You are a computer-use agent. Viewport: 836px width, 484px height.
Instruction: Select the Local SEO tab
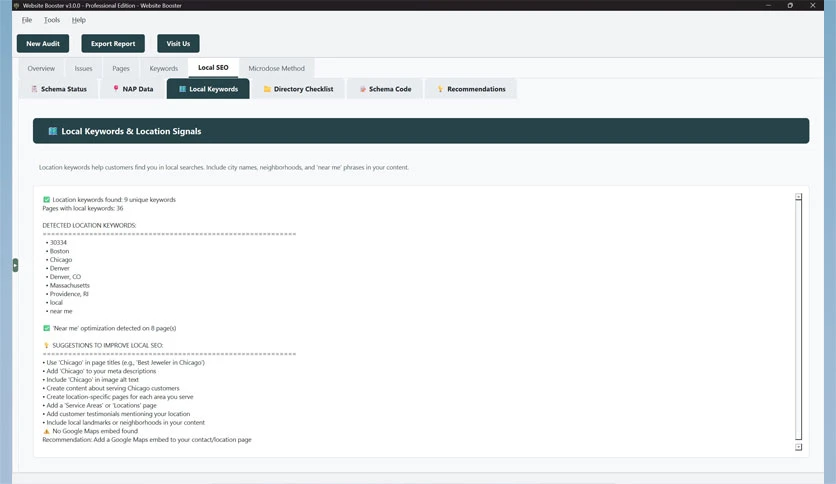[x=213, y=68]
